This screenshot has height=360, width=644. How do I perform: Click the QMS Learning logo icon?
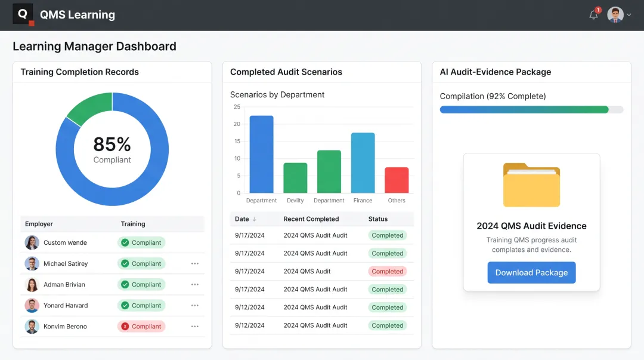click(23, 15)
